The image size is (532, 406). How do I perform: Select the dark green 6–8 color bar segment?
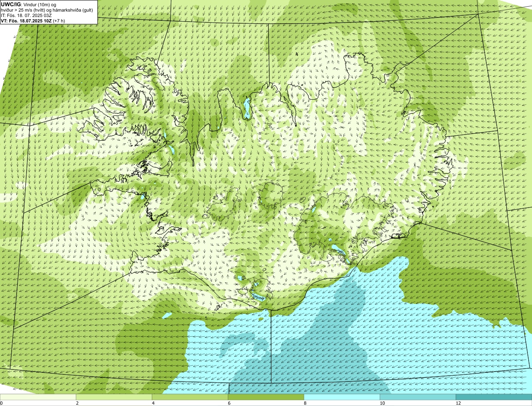(x=266, y=397)
